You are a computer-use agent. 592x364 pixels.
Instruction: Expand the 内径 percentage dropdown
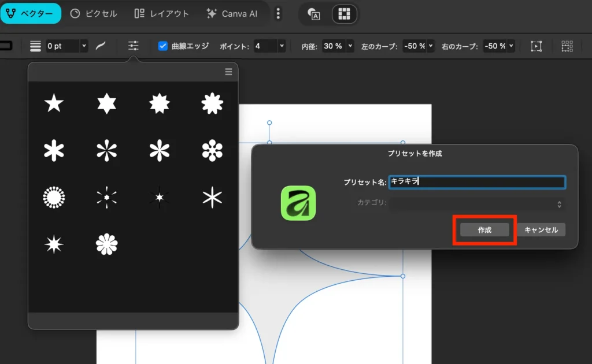point(350,46)
